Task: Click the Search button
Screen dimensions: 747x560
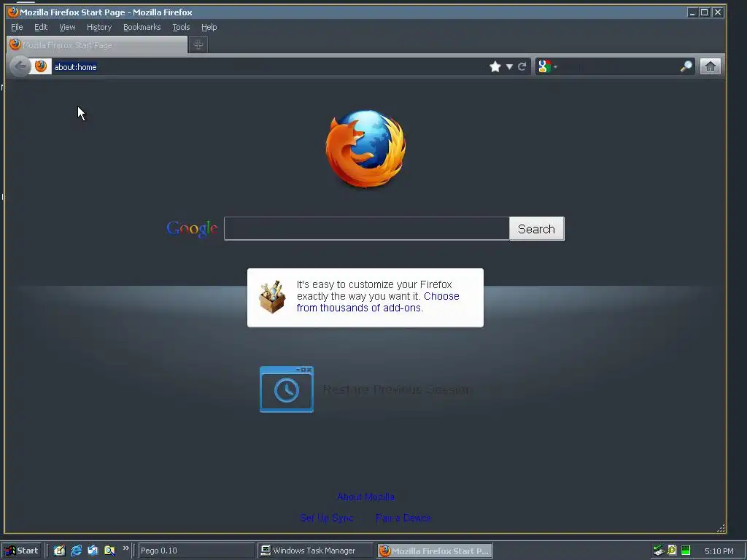Action: point(536,229)
